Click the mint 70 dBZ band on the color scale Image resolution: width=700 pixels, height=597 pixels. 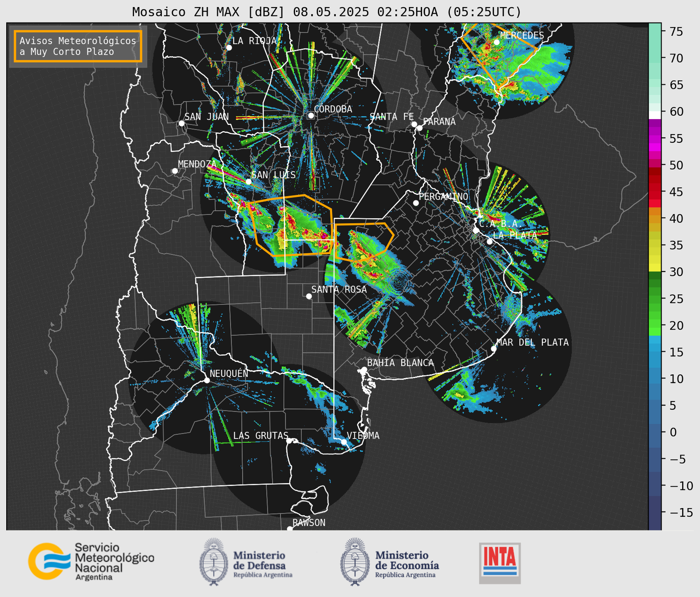pyautogui.click(x=655, y=59)
